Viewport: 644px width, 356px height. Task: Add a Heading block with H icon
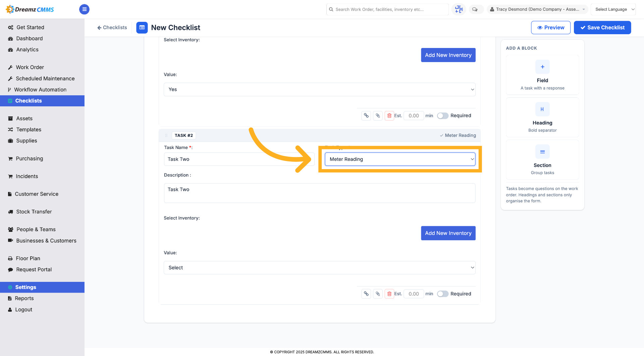click(x=542, y=109)
